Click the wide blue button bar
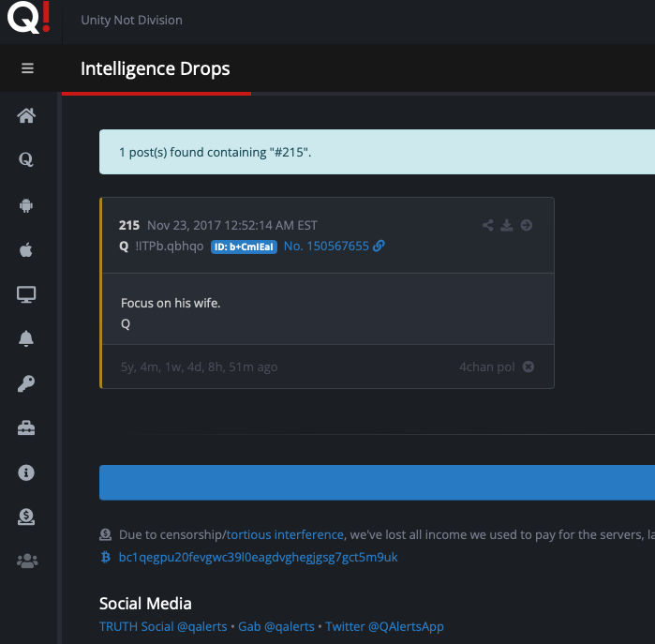The width and height of the screenshot is (655, 644). pyautogui.click(x=377, y=482)
